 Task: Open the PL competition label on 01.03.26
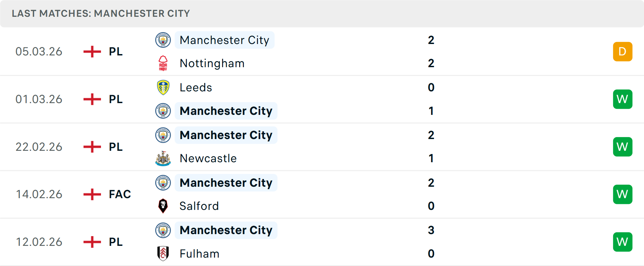(115, 99)
